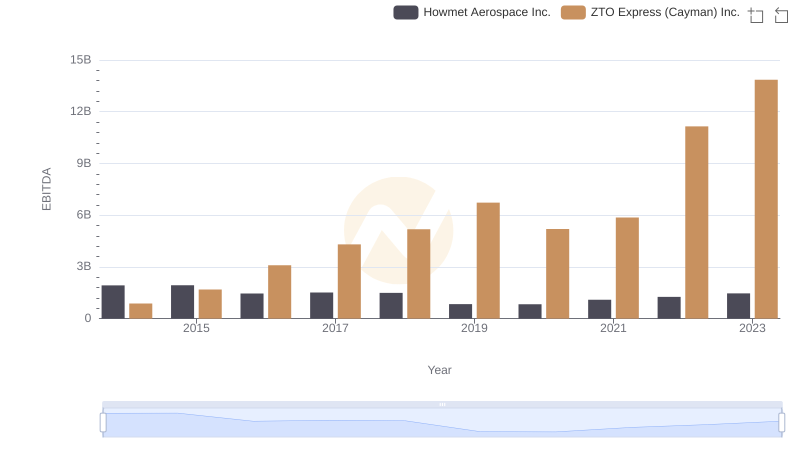The image size is (800, 461).
Task: Select the Howmet Aerospace 2017 bar
Action: tap(321, 305)
